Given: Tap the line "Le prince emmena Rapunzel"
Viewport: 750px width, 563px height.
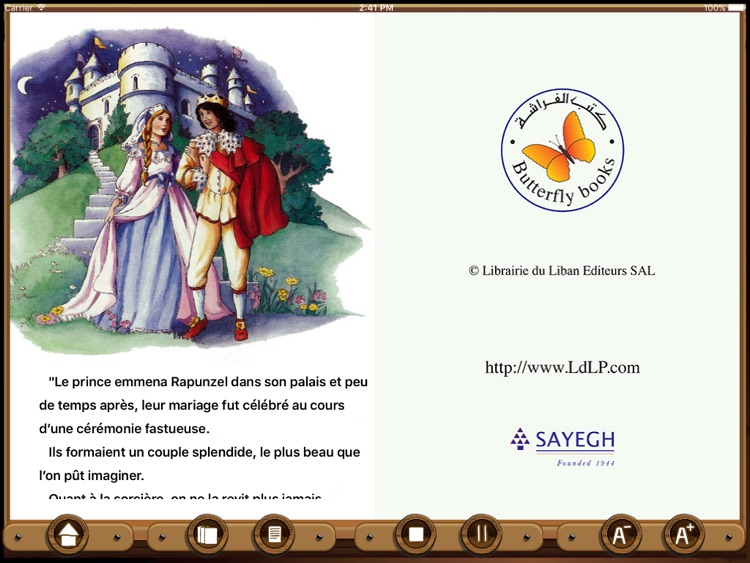Looking at the screenshot, I should pyautogui.click(x=208, y=382).
